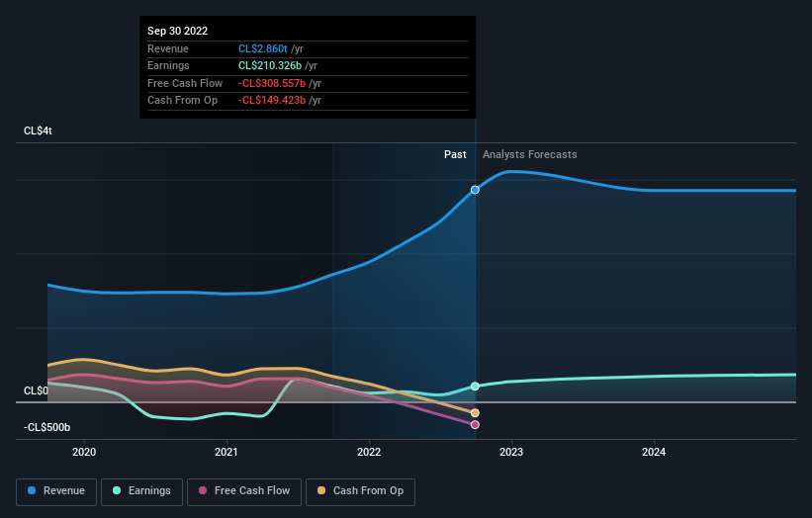812x518 pixels.
Task: Click the teal Earnings data point marker
Action: (475, 387)
